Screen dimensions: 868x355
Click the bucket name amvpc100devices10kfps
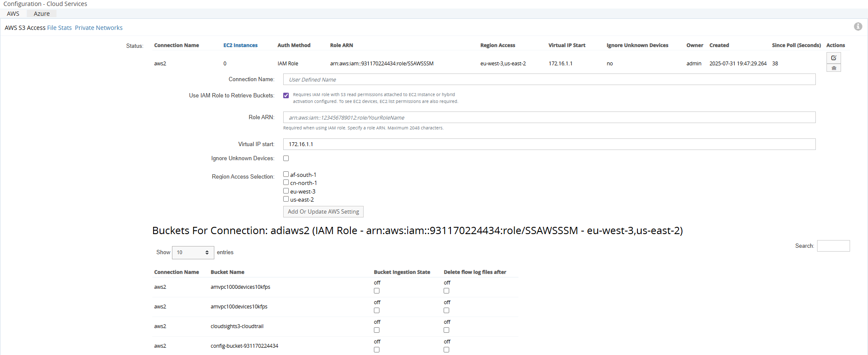[x=239, y=307]
